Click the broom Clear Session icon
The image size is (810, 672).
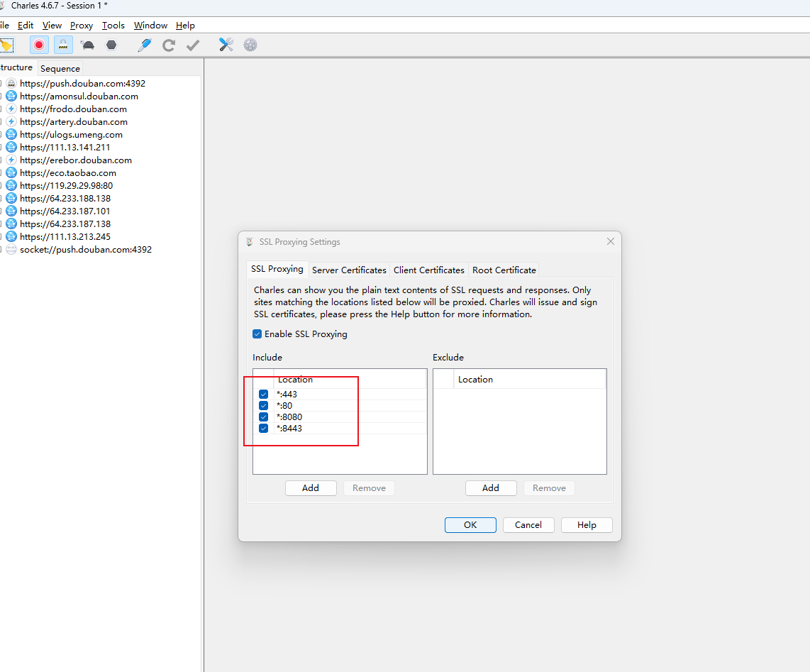point(6,45)
